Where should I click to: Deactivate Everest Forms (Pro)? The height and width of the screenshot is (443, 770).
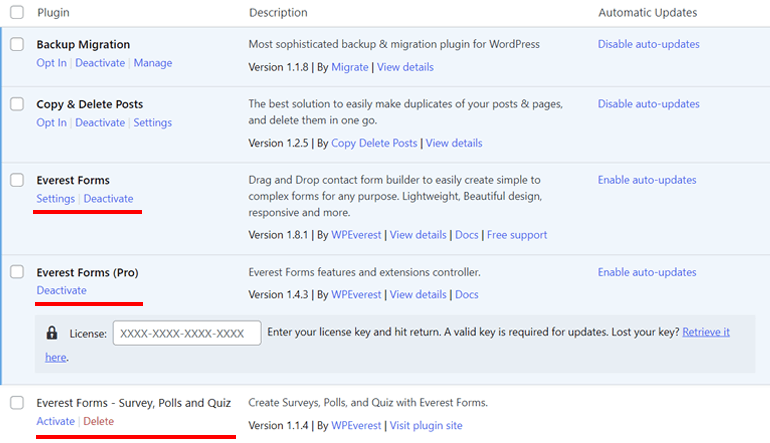tap(61, 291)
